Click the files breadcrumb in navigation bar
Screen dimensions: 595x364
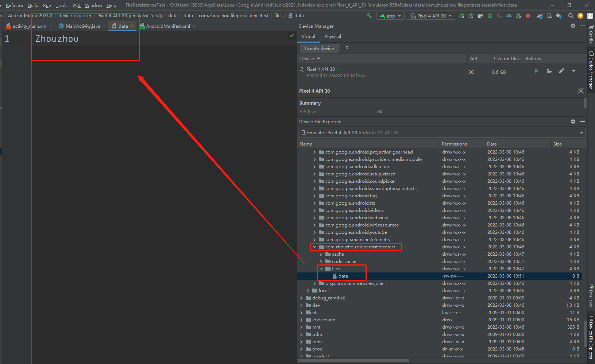pyautogui.click(x=278, y=15)
